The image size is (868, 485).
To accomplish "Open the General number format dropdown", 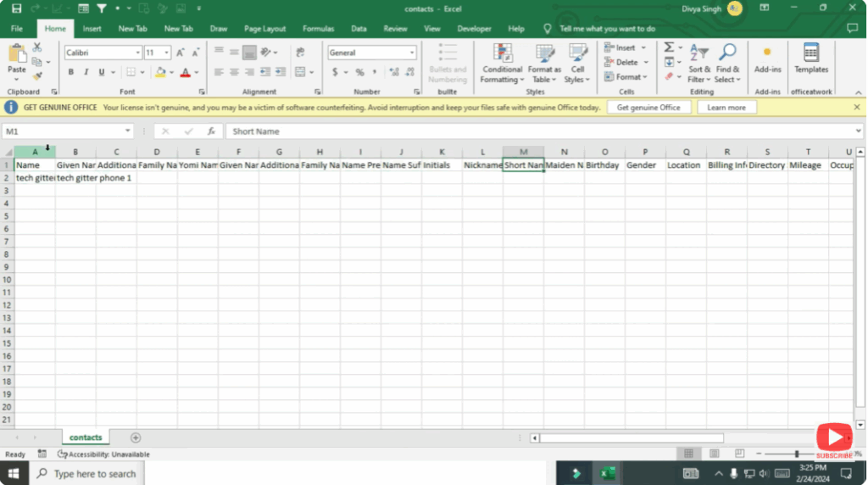I will [x=412, y=53].
